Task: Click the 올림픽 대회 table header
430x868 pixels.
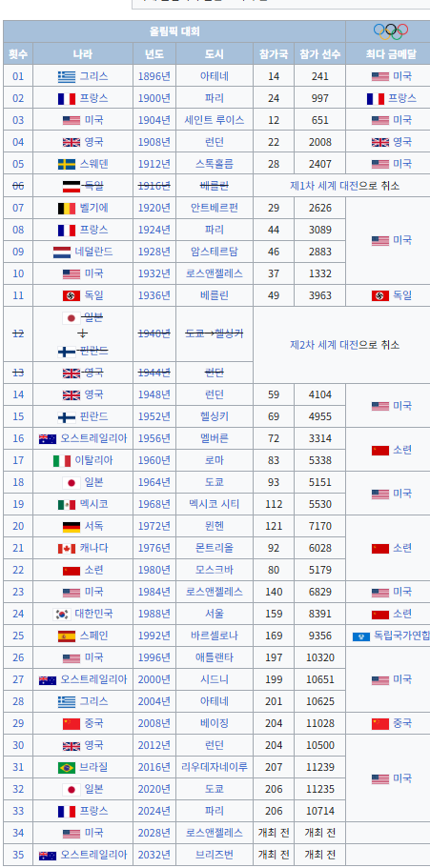Action: pos(174,31)
